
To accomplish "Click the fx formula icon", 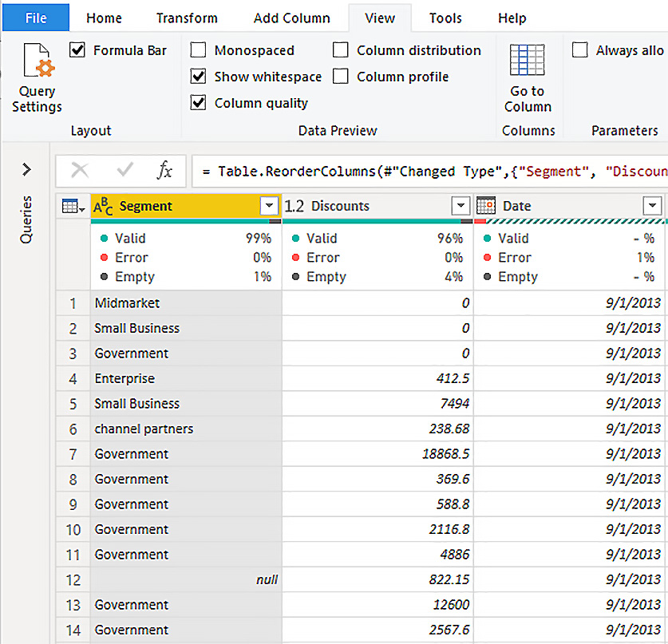I will click(x=164, y=170).
